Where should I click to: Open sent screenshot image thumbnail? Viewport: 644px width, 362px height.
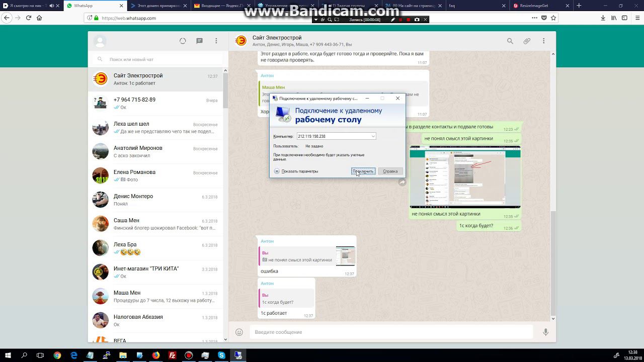(465, 176)
